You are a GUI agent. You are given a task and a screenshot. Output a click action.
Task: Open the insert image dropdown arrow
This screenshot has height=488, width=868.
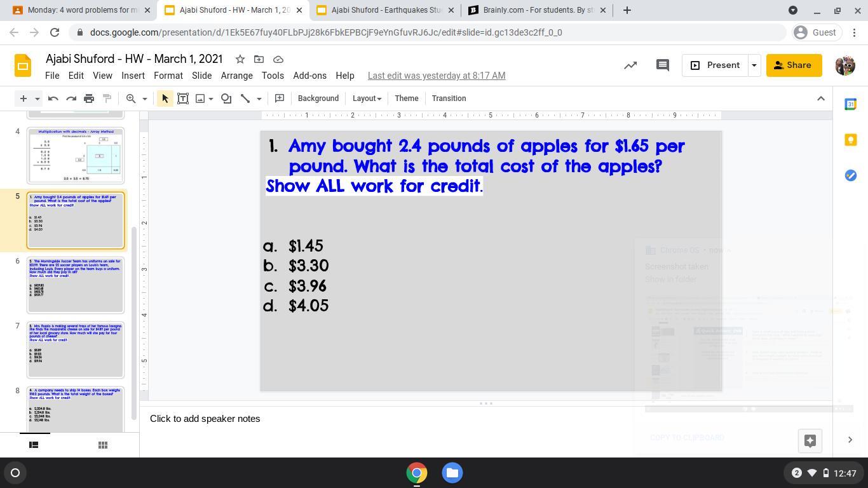211,98
